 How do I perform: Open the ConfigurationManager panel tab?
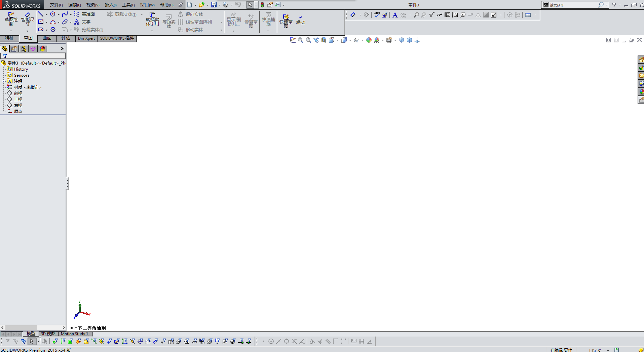[24, 49]
